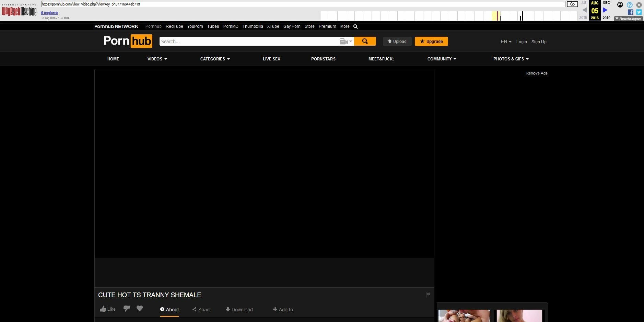Image resolution: width=644 pixels, height=322 pixels.
Task: Click the Sign Up link
Action: pos(539,42)
